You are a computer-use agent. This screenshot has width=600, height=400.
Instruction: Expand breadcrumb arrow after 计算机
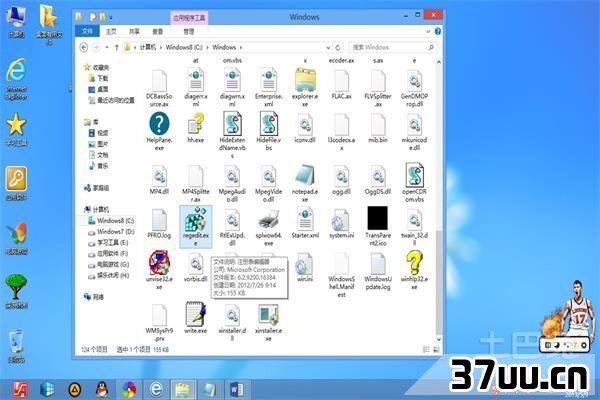[161, 47]
